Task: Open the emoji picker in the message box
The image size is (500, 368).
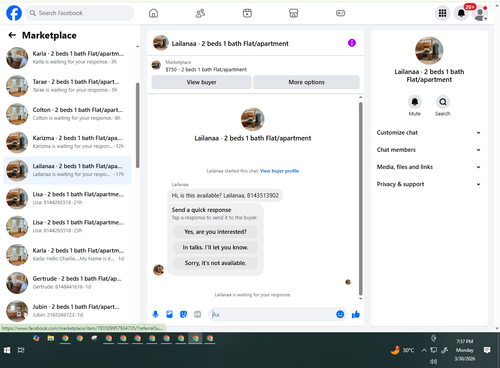Action: coord(340,314)
